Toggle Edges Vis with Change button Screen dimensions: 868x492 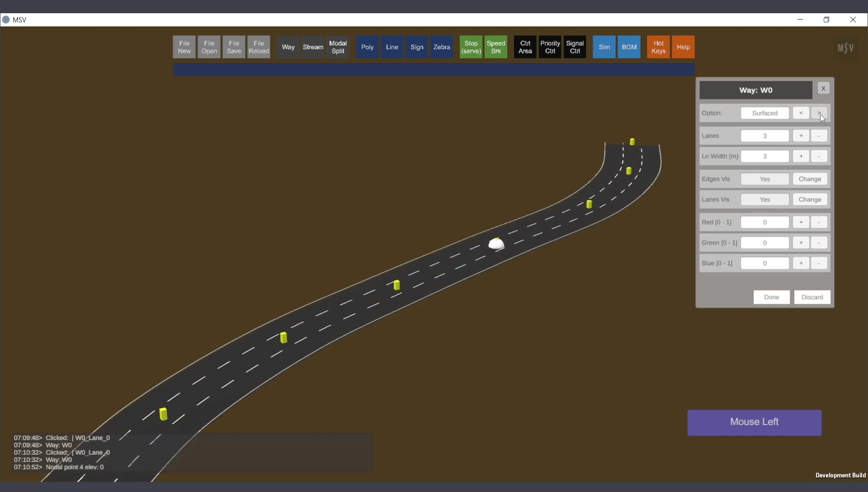click(809, 179)
